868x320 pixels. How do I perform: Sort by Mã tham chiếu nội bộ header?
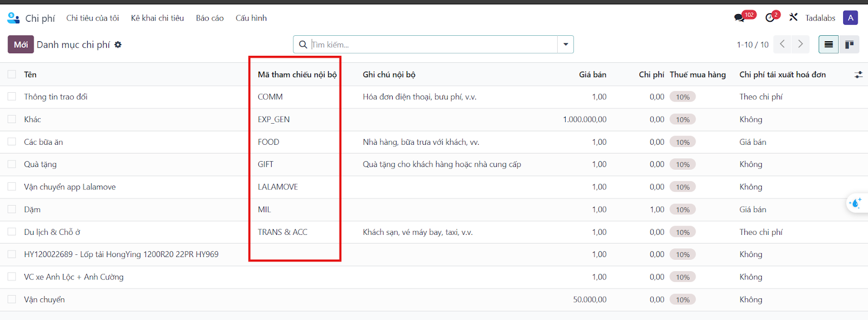click(x=297, y=74)
